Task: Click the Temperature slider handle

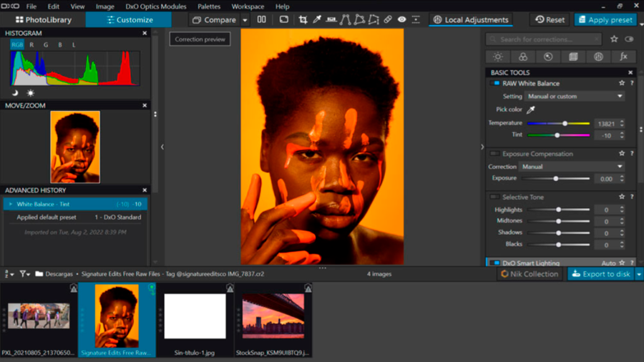Action: click(x=565, y=123)
